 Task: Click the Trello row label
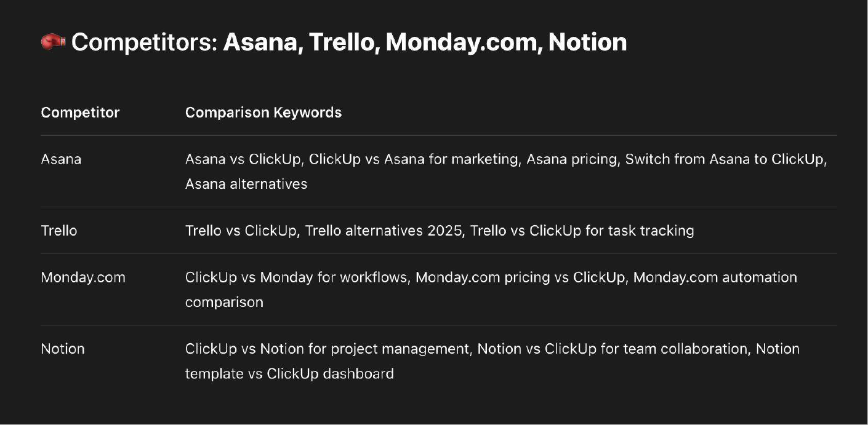tap(59, 231)
